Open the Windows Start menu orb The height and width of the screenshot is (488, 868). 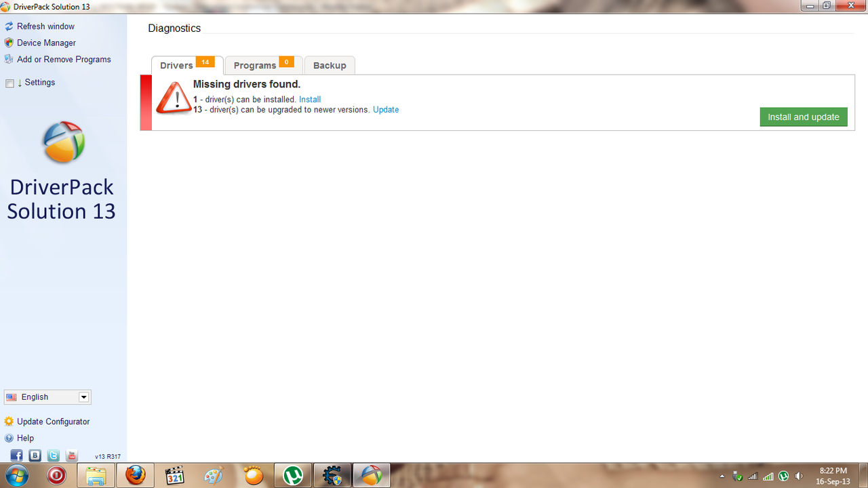16,476
